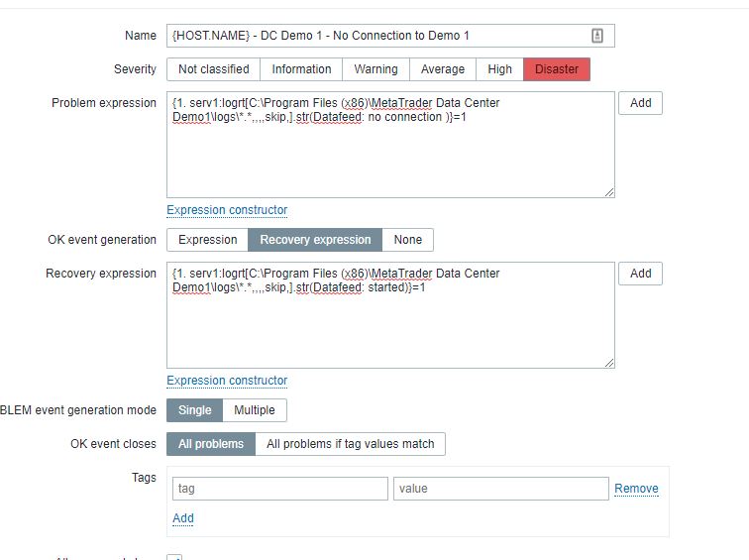Set severity to Not classified
Screen dimensions: 749x560
coord(213,69)
